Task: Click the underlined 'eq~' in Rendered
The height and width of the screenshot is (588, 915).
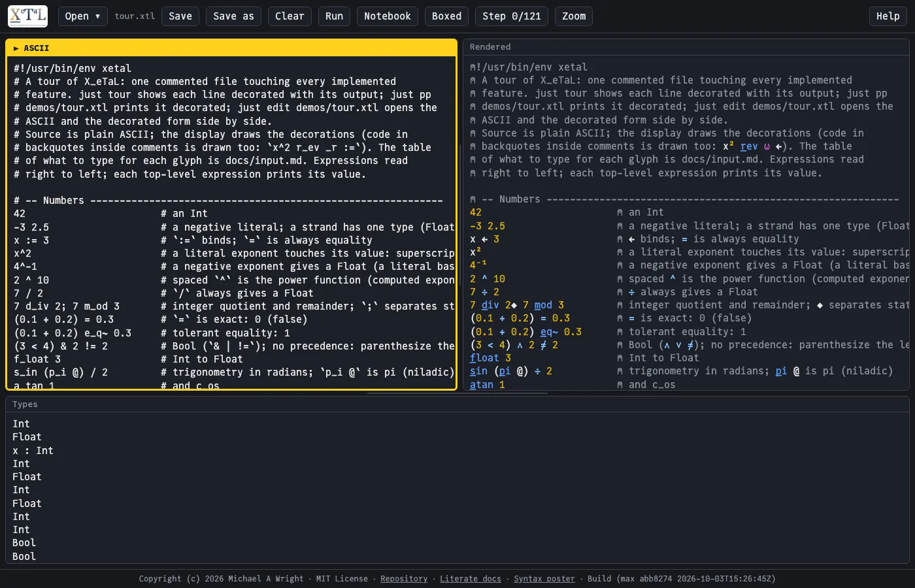Action: 549,332
